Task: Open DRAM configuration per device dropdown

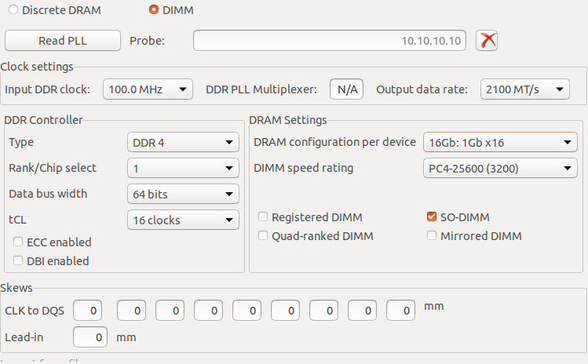Action: (x=500, y=142)
